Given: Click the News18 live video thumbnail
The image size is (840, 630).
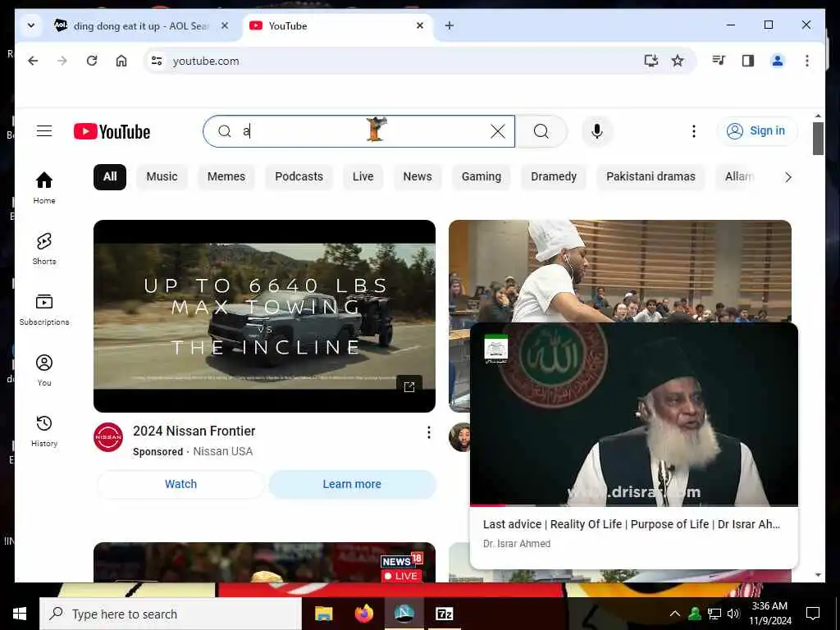Looking at the screenshot, I should coord(264,563).
